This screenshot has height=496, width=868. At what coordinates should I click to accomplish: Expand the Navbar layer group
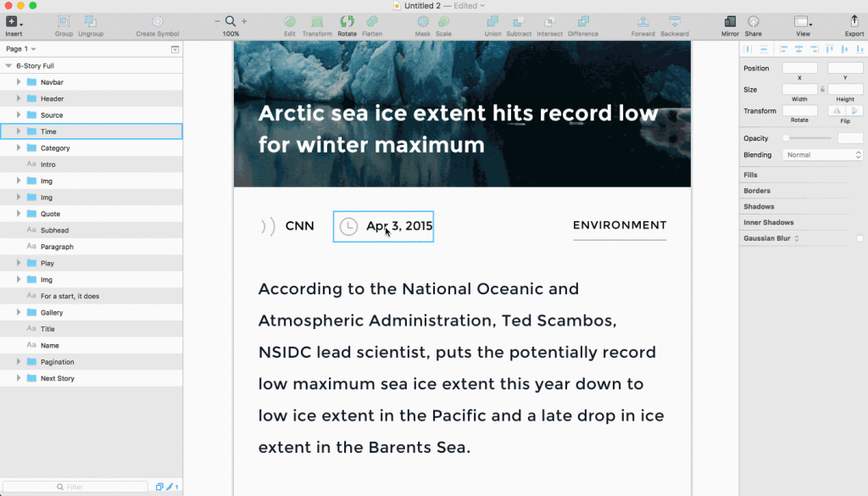(x=19, y=82)
